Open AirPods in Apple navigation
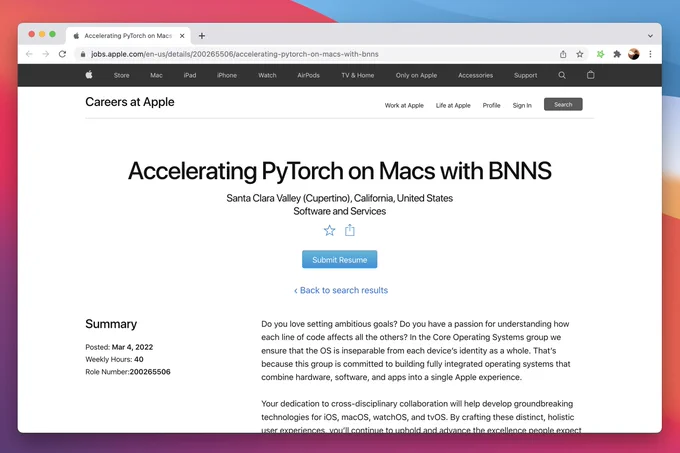The image size is (680, 453). pyautogui.click(x=308, y=75)
